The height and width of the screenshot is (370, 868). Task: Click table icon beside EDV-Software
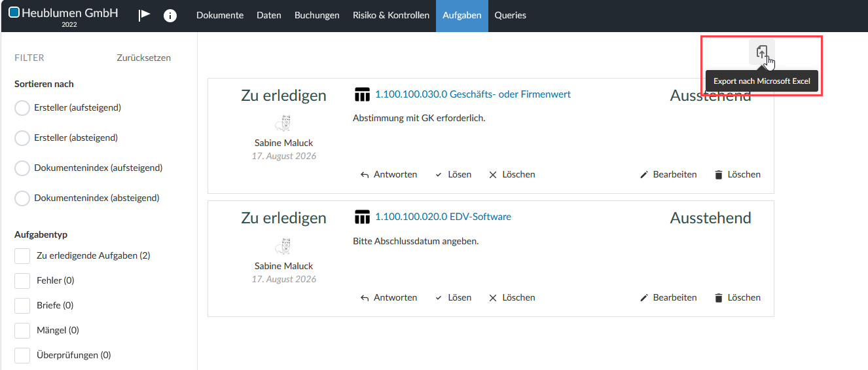pos(362,217)
